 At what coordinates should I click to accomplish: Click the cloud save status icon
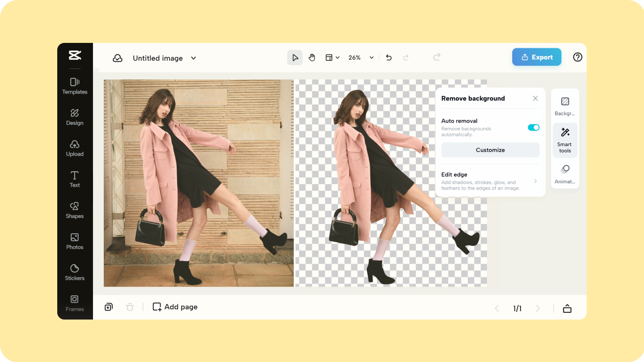(x=118, y=58)
